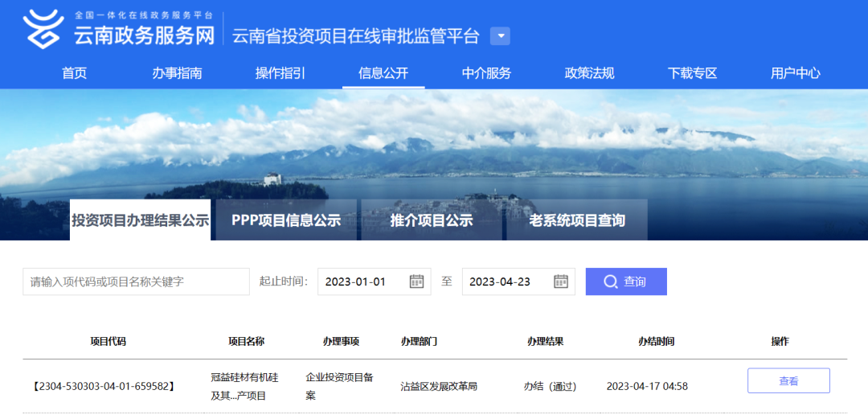Switch to 推介项目公示 tab
The height and width of the screenshot is (419, 868).
click(x=432, y=220)
